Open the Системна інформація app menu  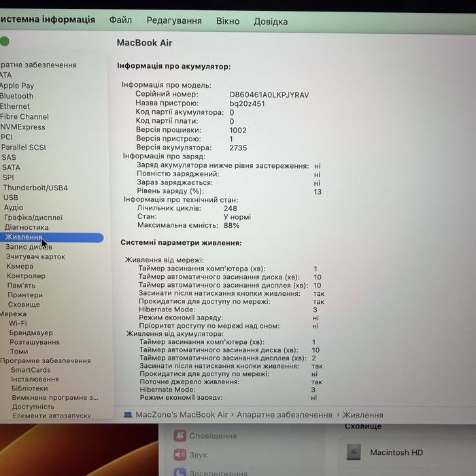(x=48, y=20)
